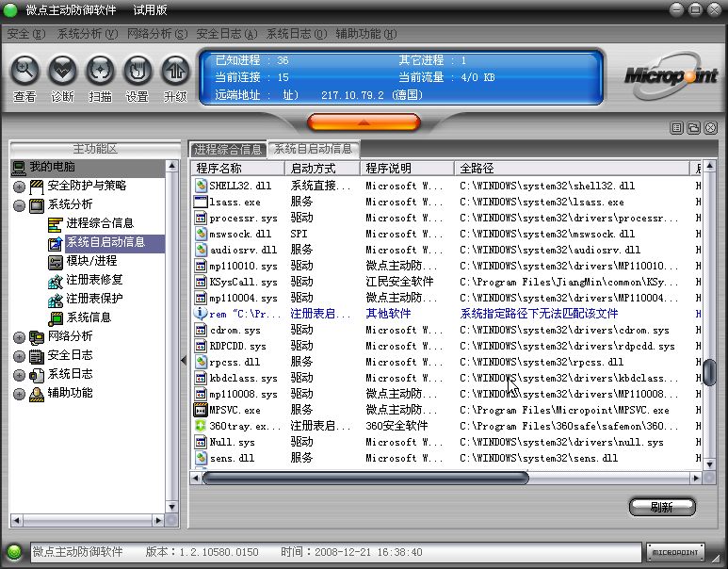Image resolution: width=728 pixels, height=569 pixels.
Task: Expand the 系统日志 tree node
Action: click(19, 375)
